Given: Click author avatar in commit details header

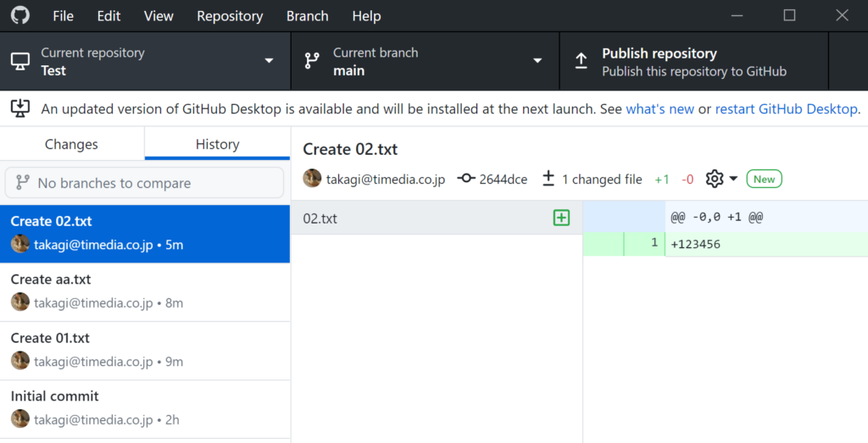Looking at the screenshot, I should click(312, 178).
